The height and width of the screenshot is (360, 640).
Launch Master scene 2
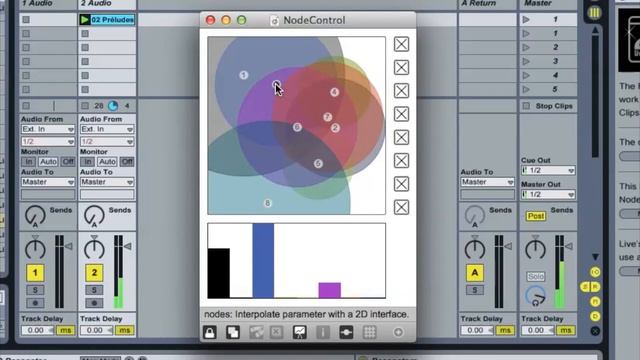pyautogui.click(x=526, y=47)
